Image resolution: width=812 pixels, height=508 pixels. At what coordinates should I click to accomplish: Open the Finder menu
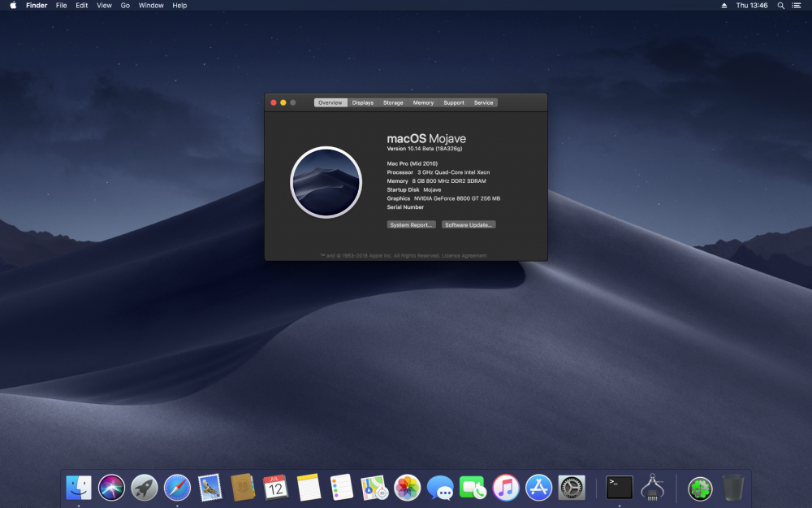[37, 5]
